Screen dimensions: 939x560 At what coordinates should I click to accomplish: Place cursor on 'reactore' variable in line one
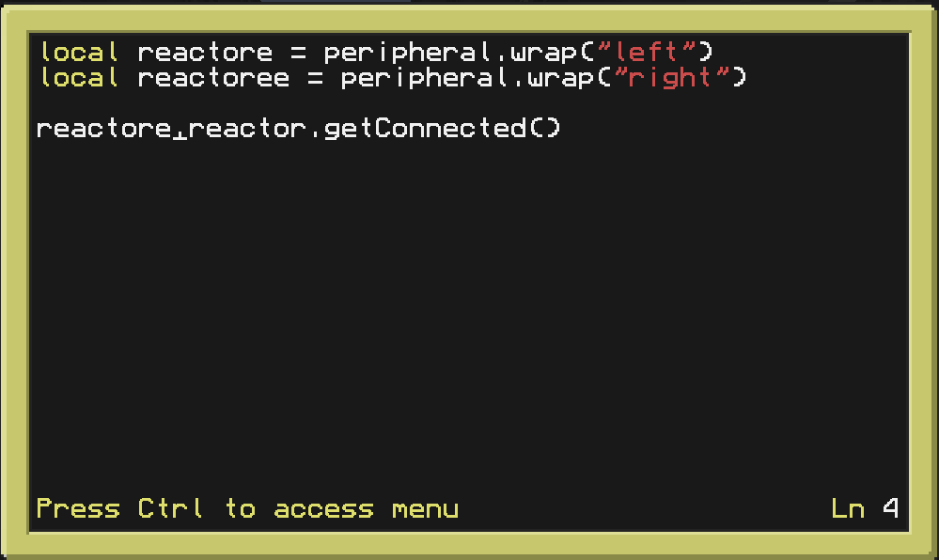(205, 53)
